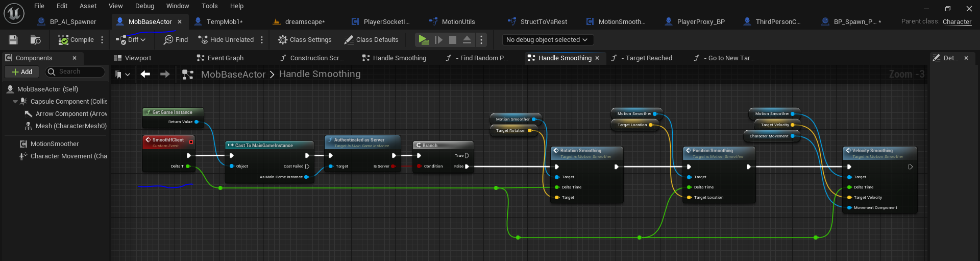Select MobBaseActor (Self) in components
Viewport: 980px width, 261px height.
(47, 89)
